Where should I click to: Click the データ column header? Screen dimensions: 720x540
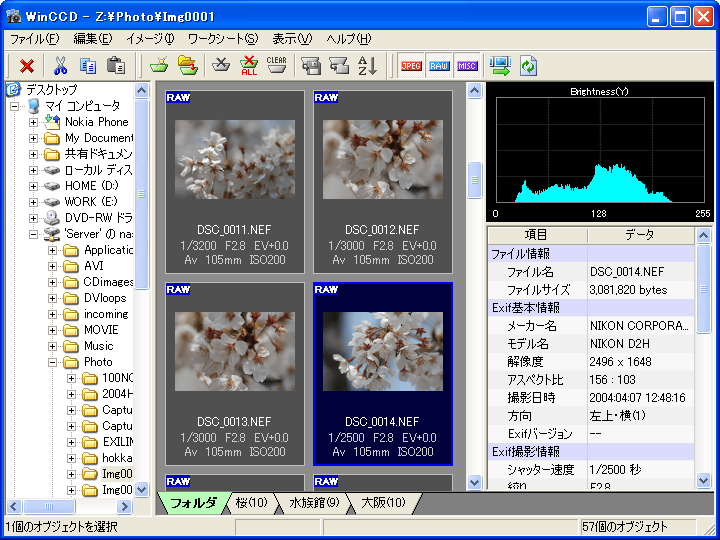coord(641,235)
